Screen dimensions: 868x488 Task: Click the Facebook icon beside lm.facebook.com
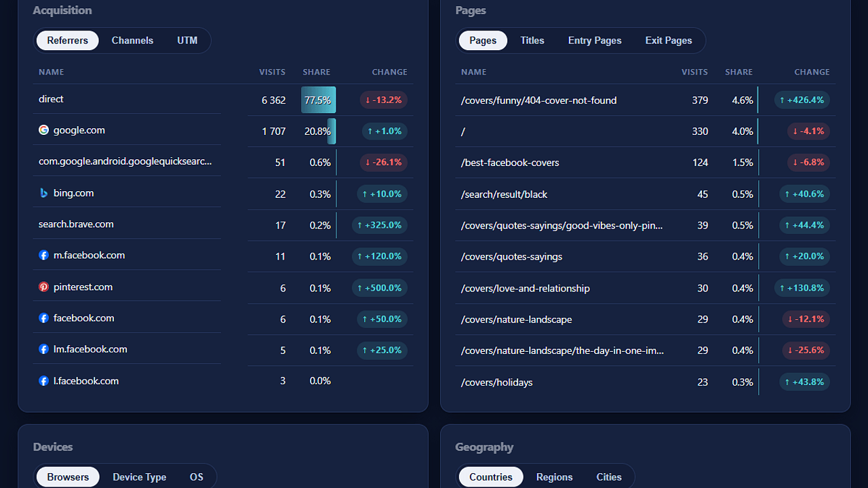coord(43,350)
